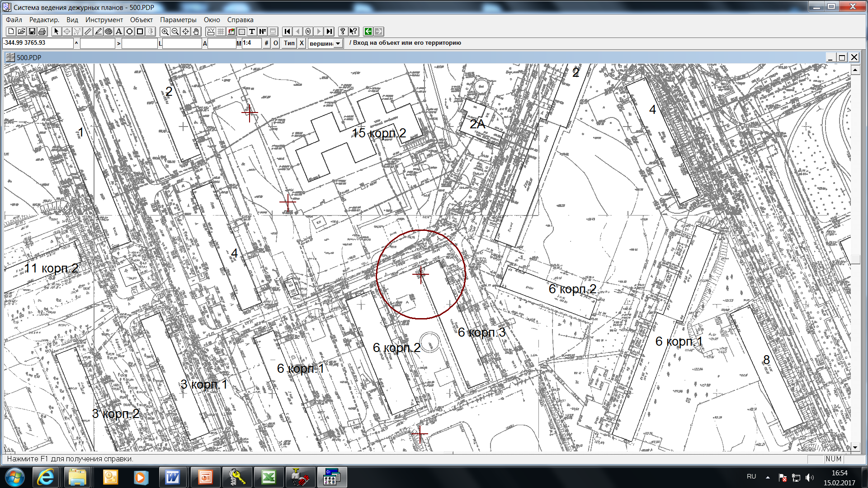Open the color palette tool
Viewport: 868px width, 488px height.
pyautogui.click(x=108, y=31)
